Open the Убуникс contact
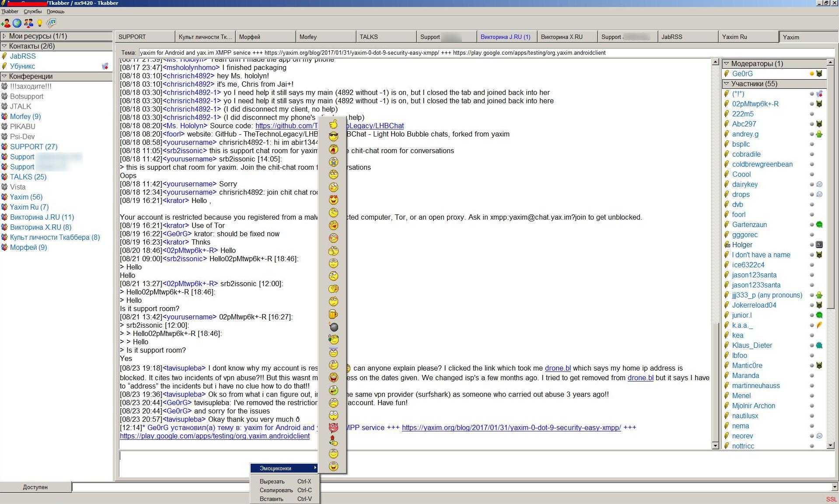The height and width of the screenshot is (504, 839). [22, 66]
